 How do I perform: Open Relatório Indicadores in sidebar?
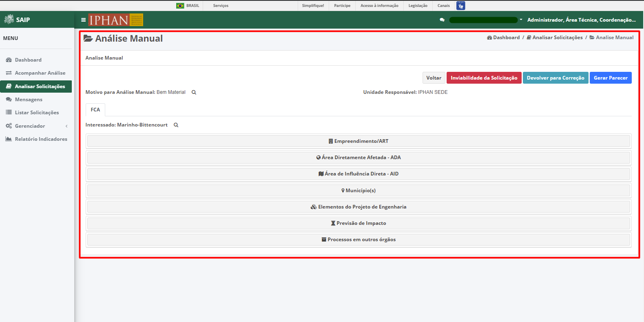click(x=36, y=139)
